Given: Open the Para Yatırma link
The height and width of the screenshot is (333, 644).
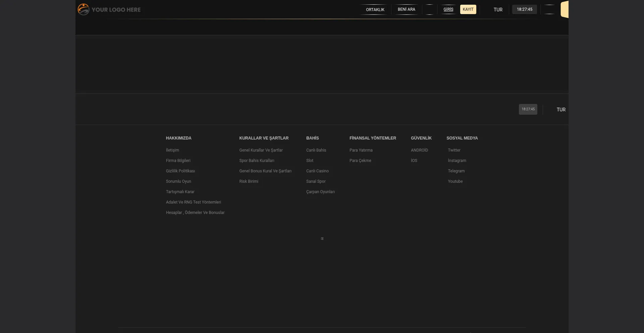Looking at the screenshot, I should [x=361, y=150].
